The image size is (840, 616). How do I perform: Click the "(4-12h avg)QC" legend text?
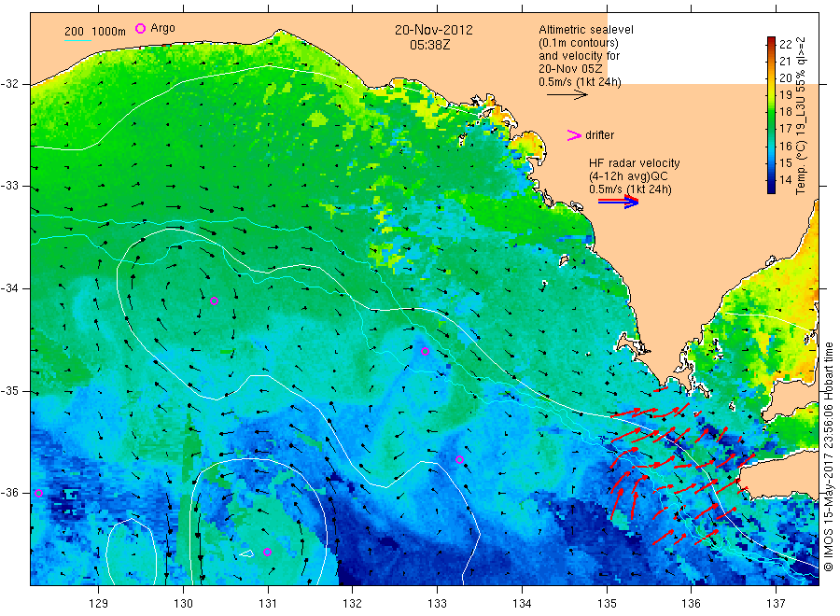tap(628, 176)
